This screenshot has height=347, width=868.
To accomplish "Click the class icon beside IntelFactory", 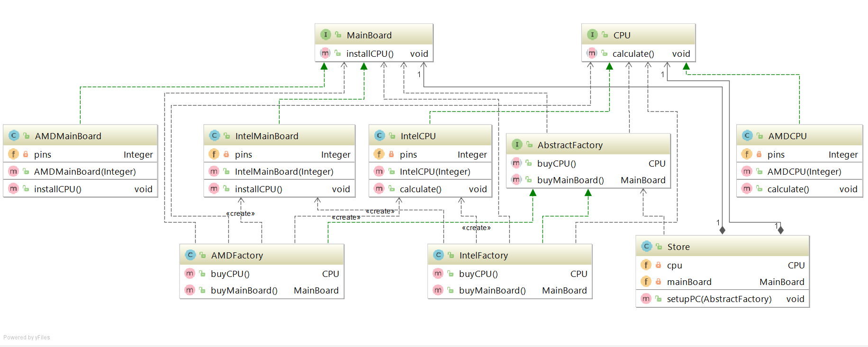I will click(x=438, y=255).
